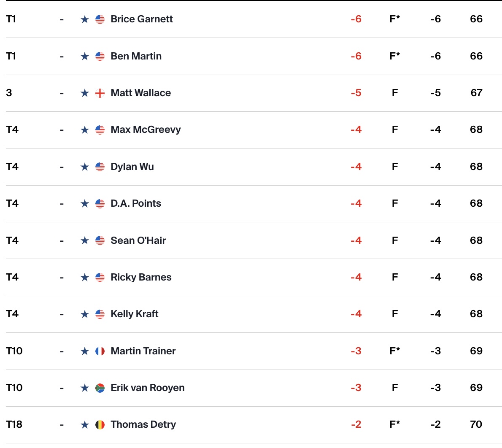Click the star beside Kelly Kraft
502x448 pixels.
point(84,314)
